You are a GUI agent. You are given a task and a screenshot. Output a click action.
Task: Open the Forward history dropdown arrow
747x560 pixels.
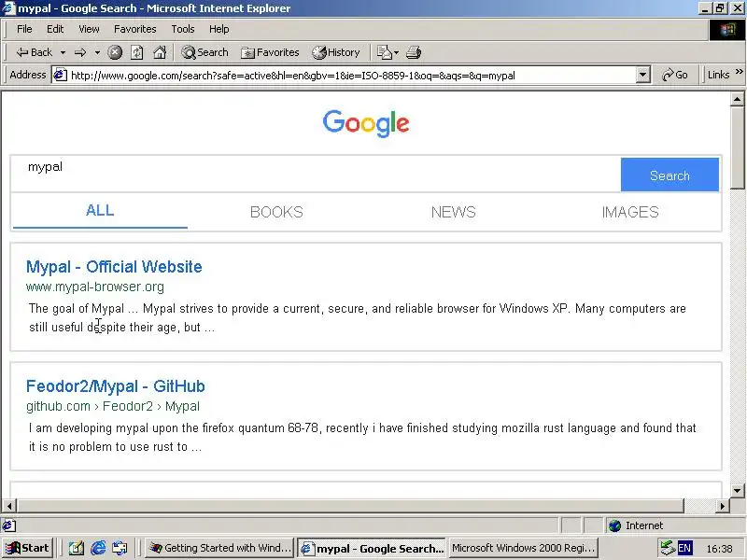coord(97,52)
